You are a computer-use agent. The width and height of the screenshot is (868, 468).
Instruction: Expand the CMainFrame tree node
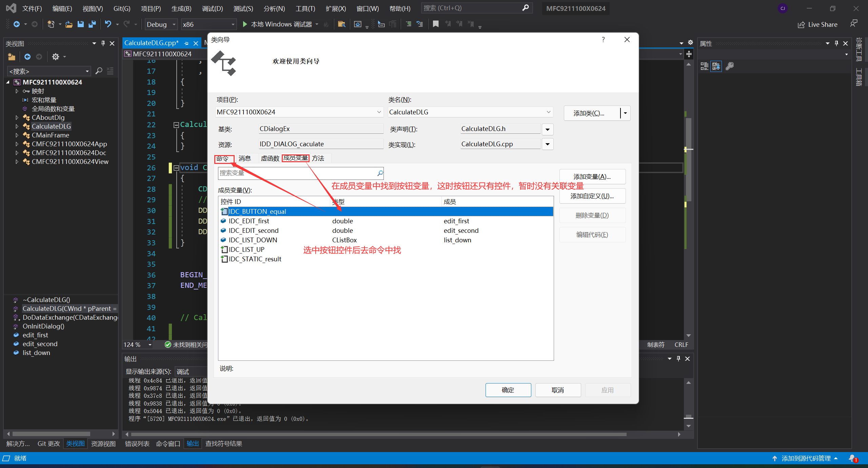17,135
